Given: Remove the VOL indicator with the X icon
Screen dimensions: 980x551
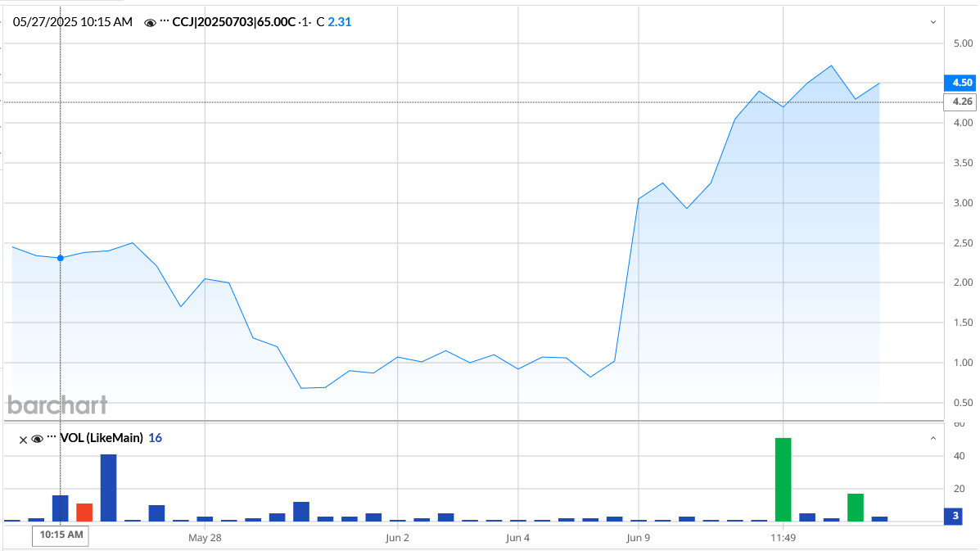Looking at the screenshot, I should tap(22, 440).
